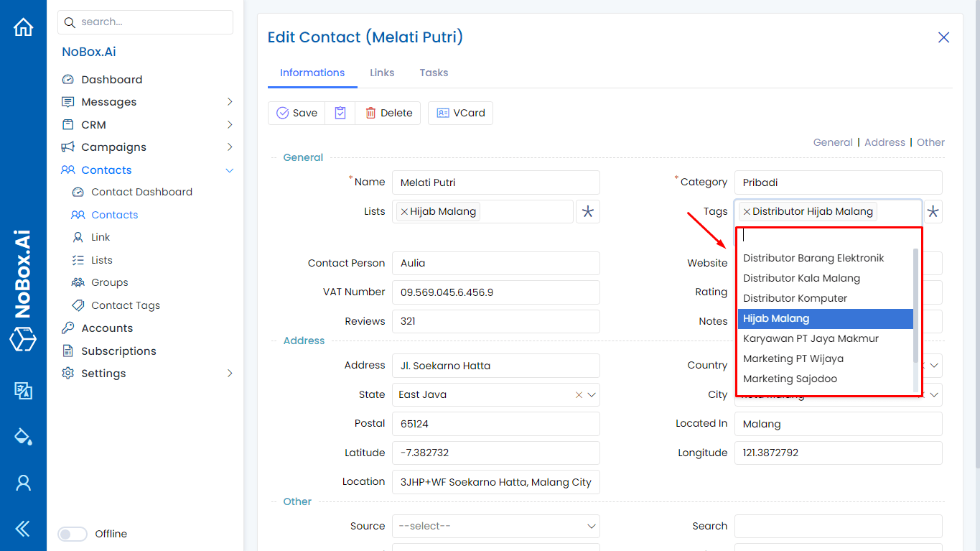Toggle the Offline status switch
Image resolution: width=980 pixels, height=551 pixels.
click(72, 534)
